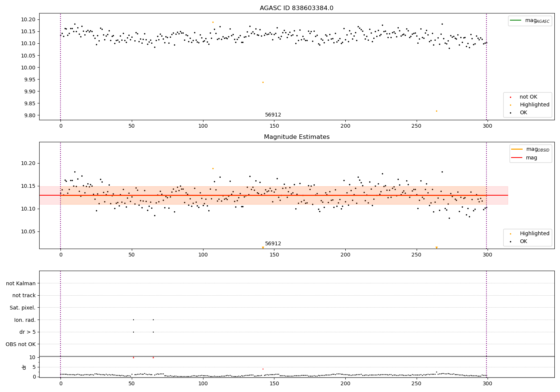This screenshot has height=392, width=560.
Task: Click the 'dr > 5' row label
Action: 28,332
